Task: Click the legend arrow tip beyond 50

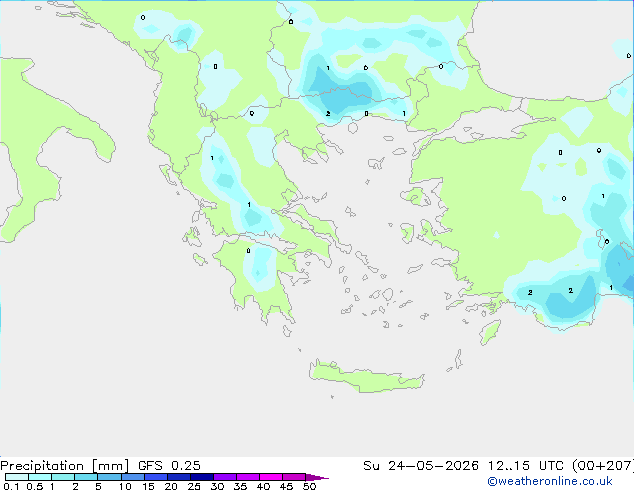Action: 317,477
